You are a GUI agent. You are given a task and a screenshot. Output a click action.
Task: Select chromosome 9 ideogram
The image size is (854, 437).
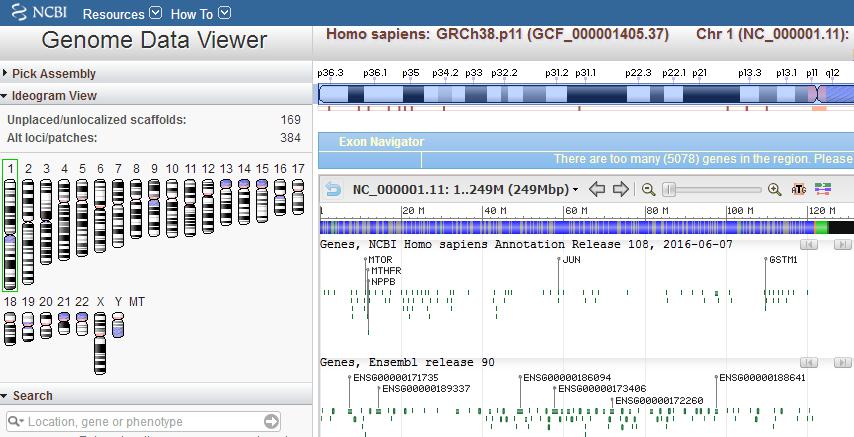pos(154,208)
